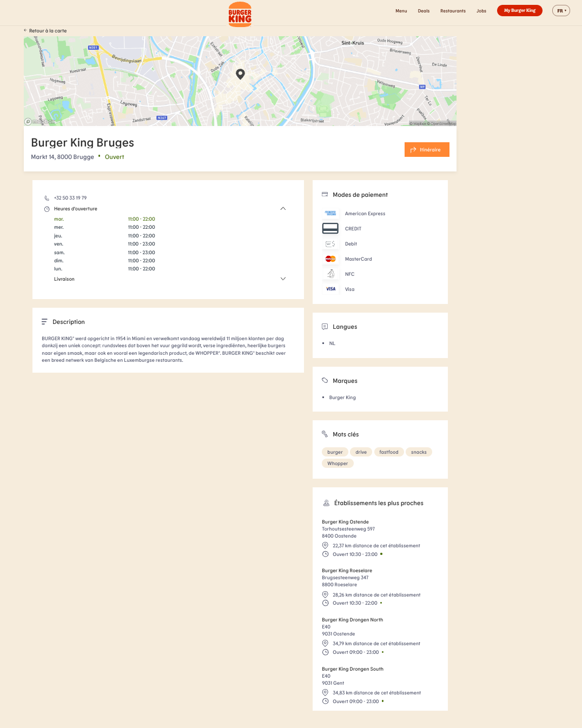Screen dimensions: 582x728
Task: Click the Mots clés icon
Action: point(325,434)
